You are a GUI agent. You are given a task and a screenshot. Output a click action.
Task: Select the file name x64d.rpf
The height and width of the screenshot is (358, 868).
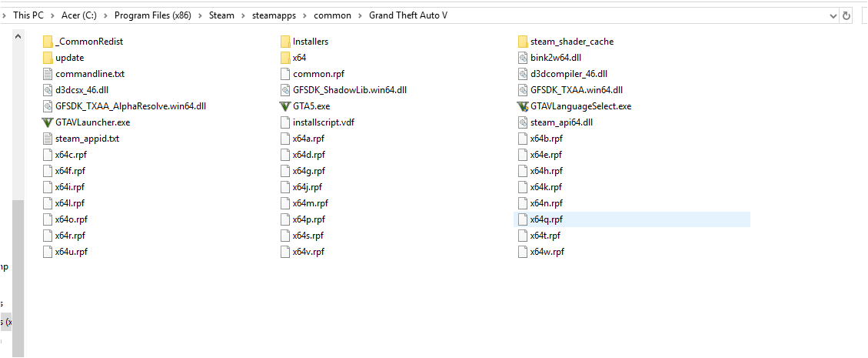tap(309, 155)
